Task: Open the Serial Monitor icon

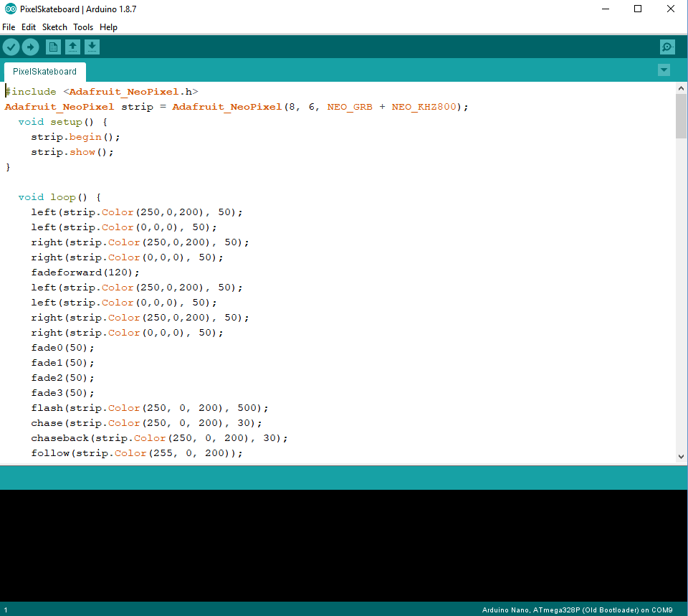Action: pyautogui.click(x=667, y=47)
